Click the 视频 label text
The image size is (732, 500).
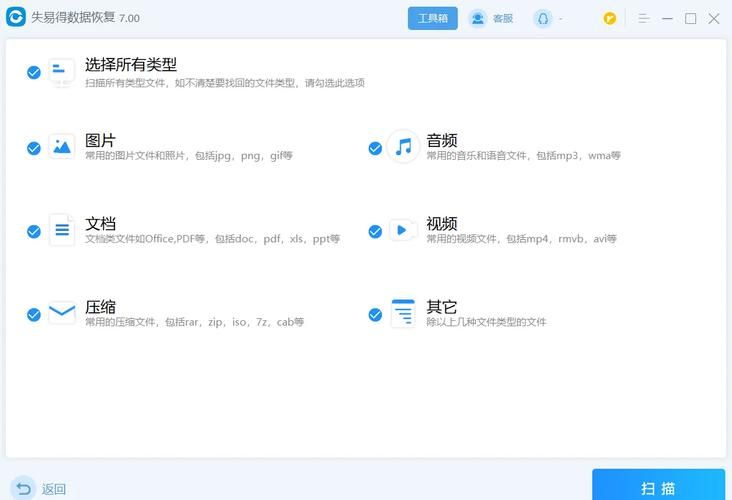click(442, 223)
